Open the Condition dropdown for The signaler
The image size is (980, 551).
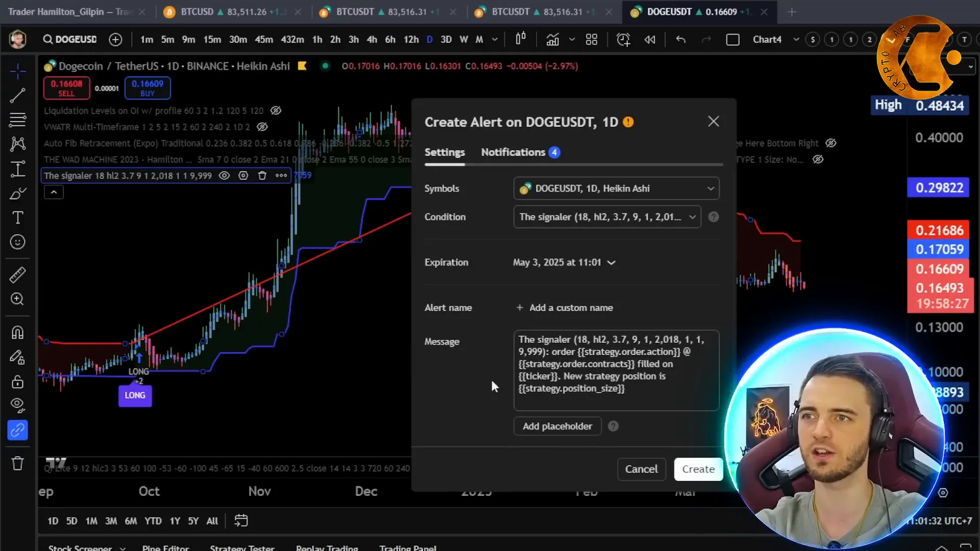pyautogui.click(x=607, y=217)
